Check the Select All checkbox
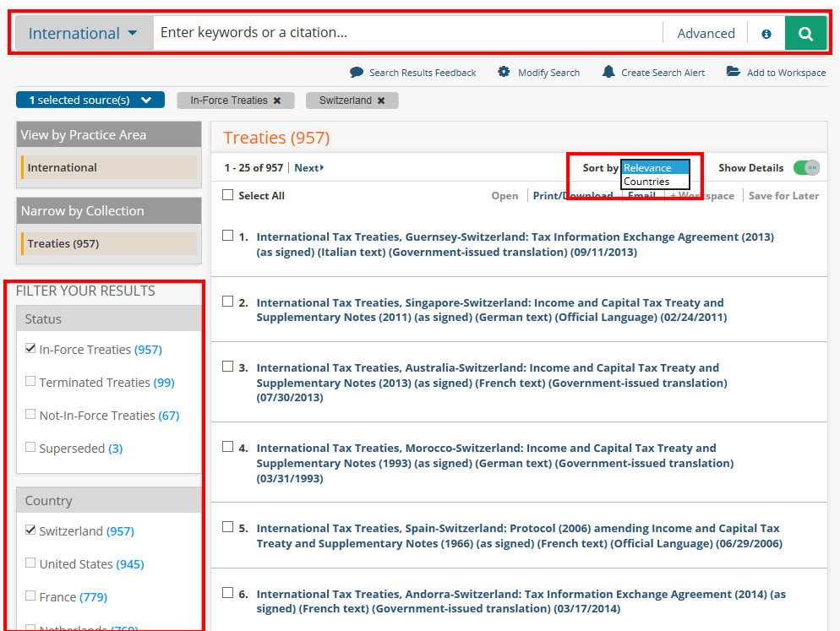Image resolution: width=840 pixels, height=631 pixels. coord(227,195)
